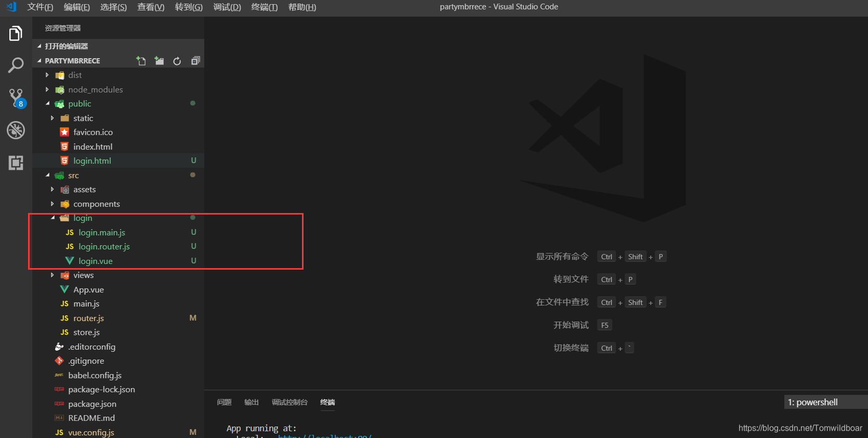
Task: Select the README.md row
Action: pyautogui.click(x=119, y=418)
